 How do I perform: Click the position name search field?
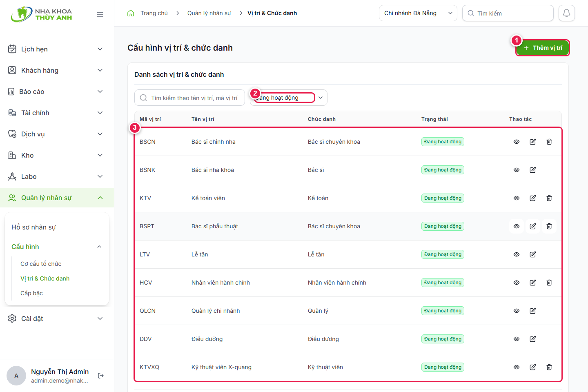[189, 98]
